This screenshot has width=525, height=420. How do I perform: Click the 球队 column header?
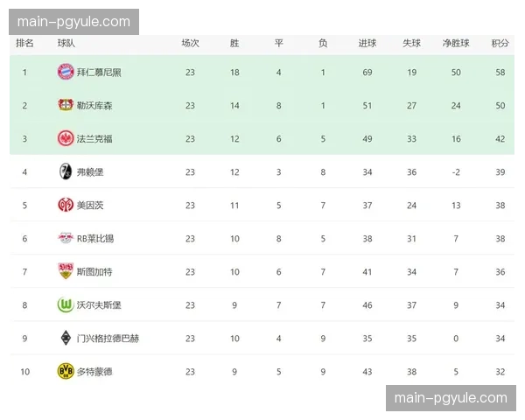66,43
